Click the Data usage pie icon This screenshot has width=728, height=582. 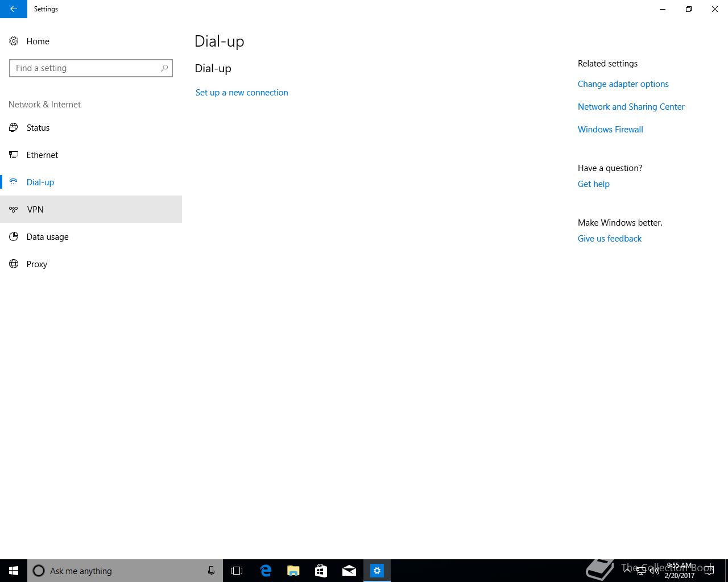click(x=14, y=237)
